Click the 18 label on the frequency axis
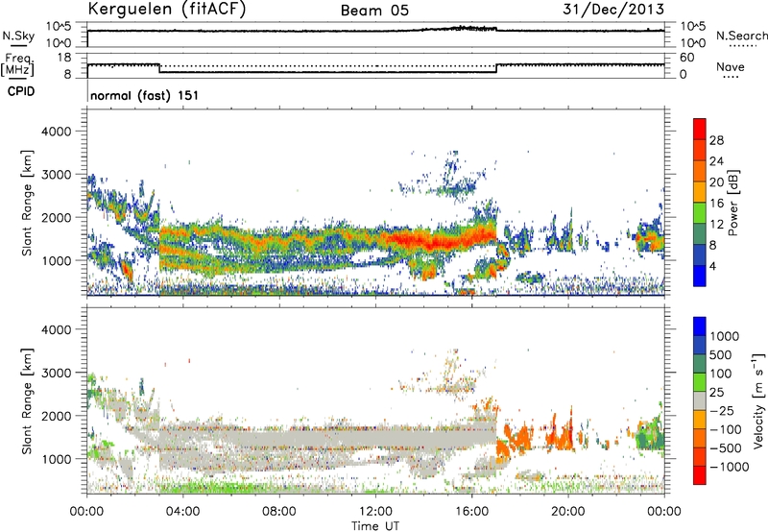 pos(64,58)
